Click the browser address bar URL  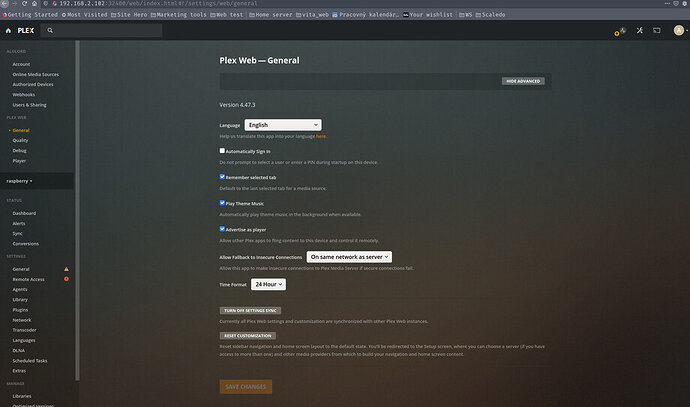coord(158,4)
